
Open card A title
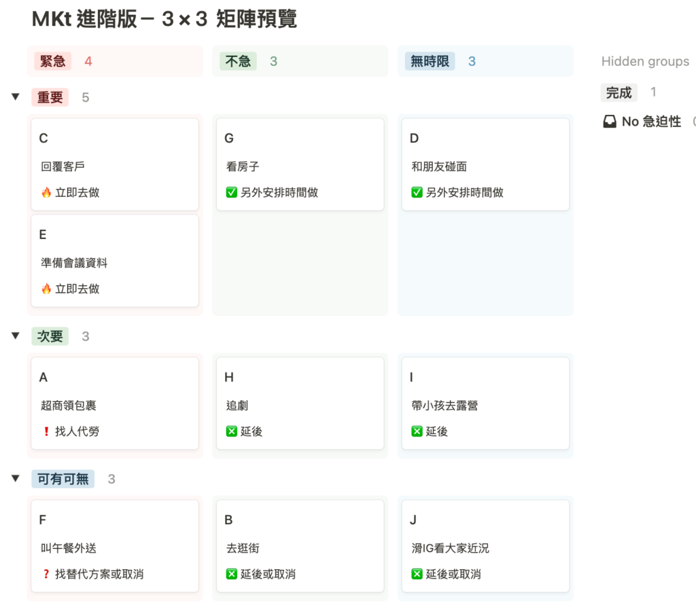(x=43, y=378)
